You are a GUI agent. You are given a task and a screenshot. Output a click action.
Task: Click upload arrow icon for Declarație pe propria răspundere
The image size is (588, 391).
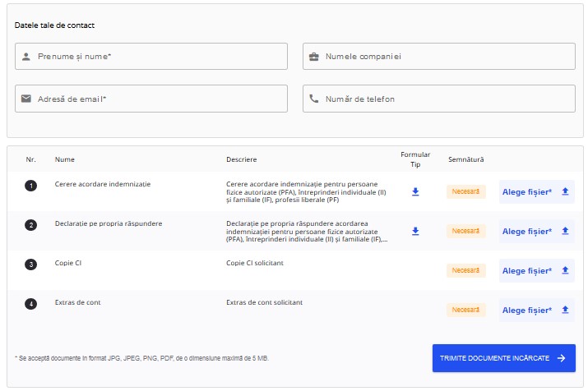point(565,231)
